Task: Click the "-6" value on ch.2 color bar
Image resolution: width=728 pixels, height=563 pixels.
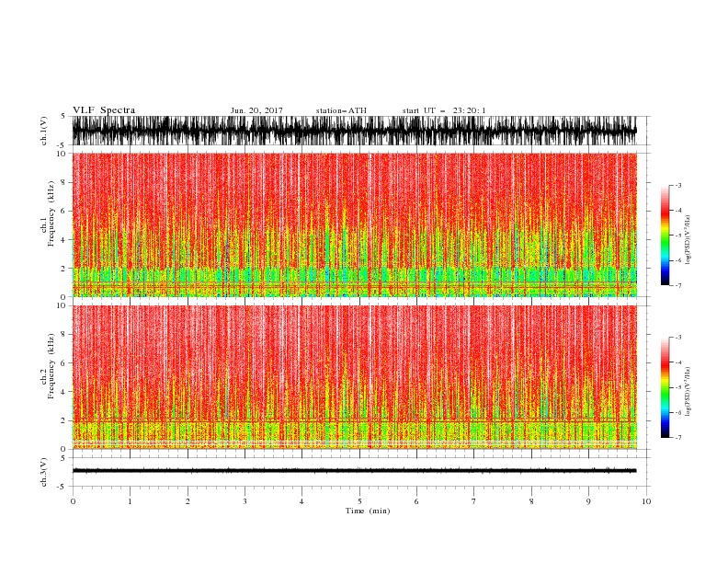Action: click(677, 412)
